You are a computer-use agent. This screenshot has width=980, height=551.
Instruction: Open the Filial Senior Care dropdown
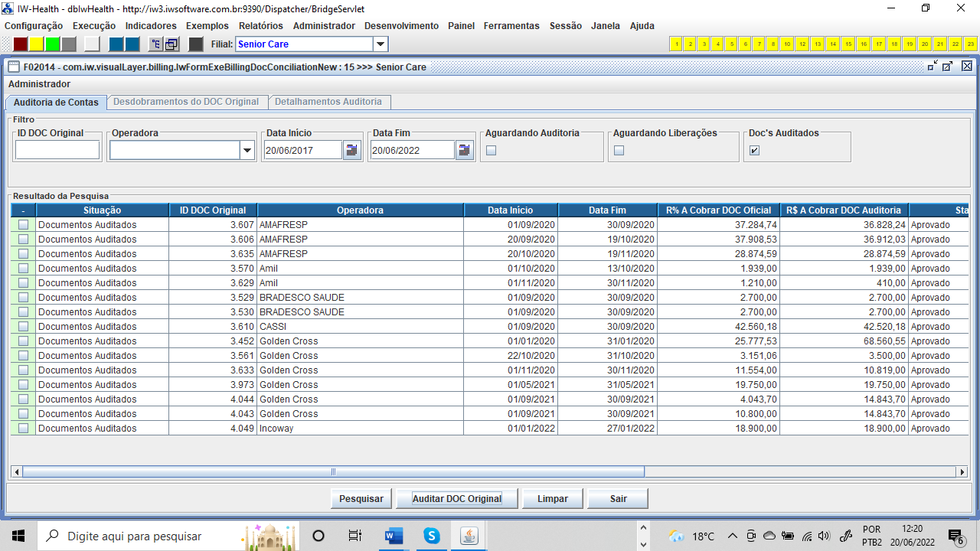[381, 44]
